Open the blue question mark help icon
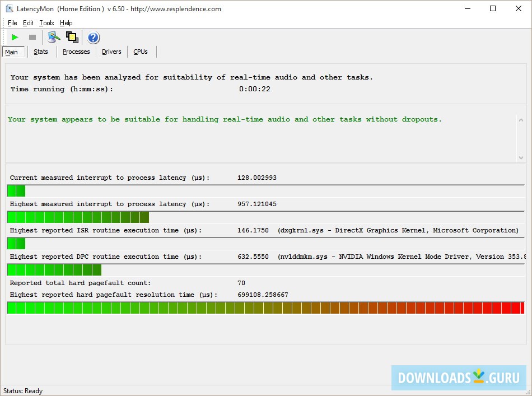Screen dimensions: 532x396 point(94,38)
